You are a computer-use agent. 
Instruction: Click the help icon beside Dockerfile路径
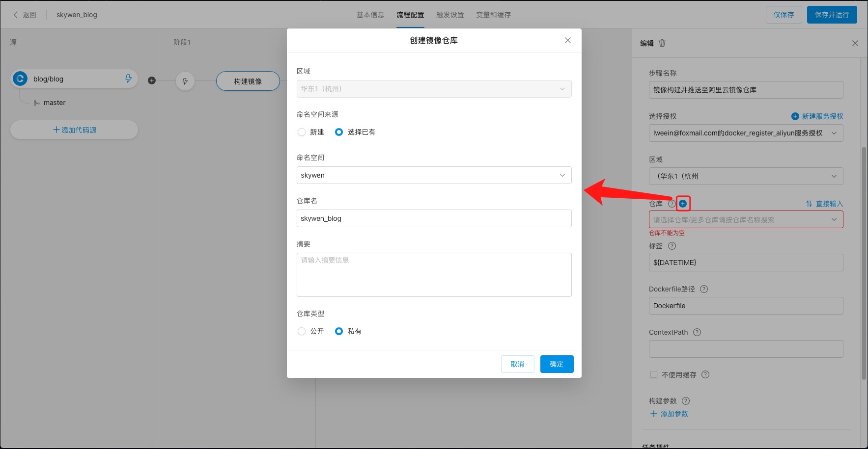704,289
